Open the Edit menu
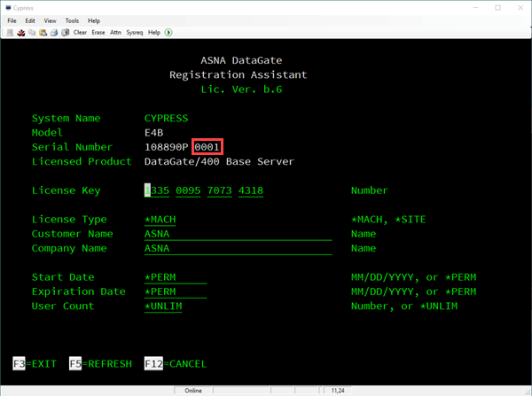Image resolution: width=532 pixels, height=396 pixels. [x=30, y=20]
